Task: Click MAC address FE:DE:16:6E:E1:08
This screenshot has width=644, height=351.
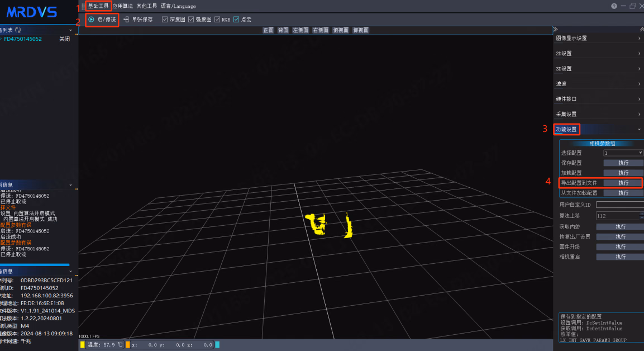Action: [42, 303]
